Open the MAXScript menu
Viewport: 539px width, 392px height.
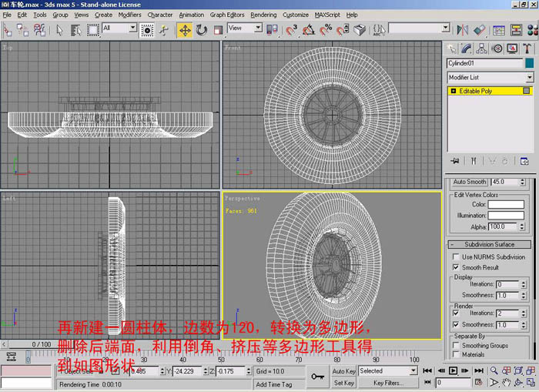pyautogui.click(x=327, y=15)
